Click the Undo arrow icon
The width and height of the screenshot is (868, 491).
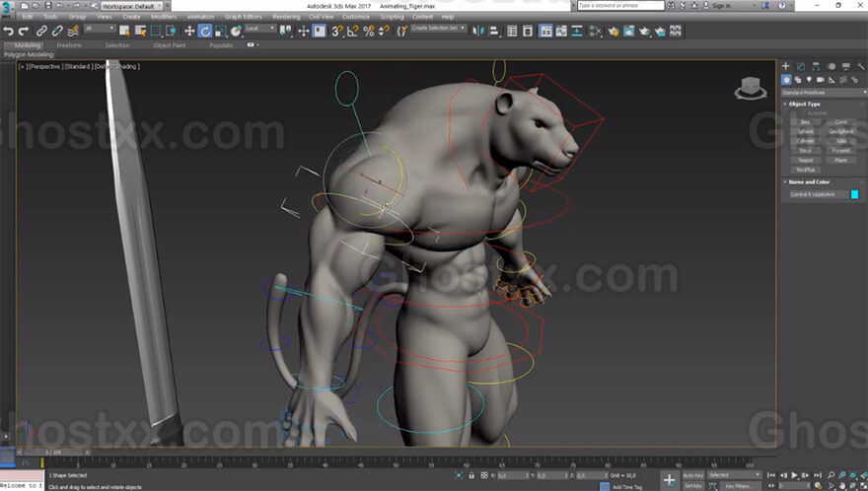pyautogui.click(x=8, y=31)
